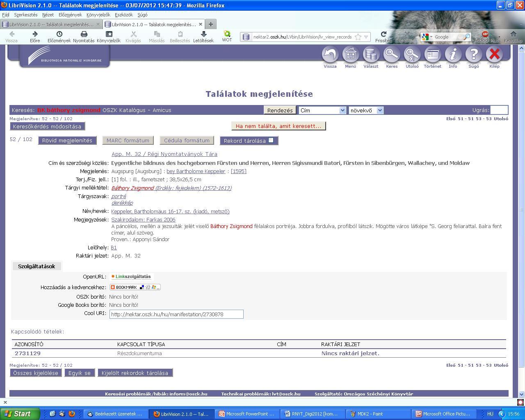Close the active LibriVision tab
The width and height of the screenshot is (525, 420).
[201, 24]
